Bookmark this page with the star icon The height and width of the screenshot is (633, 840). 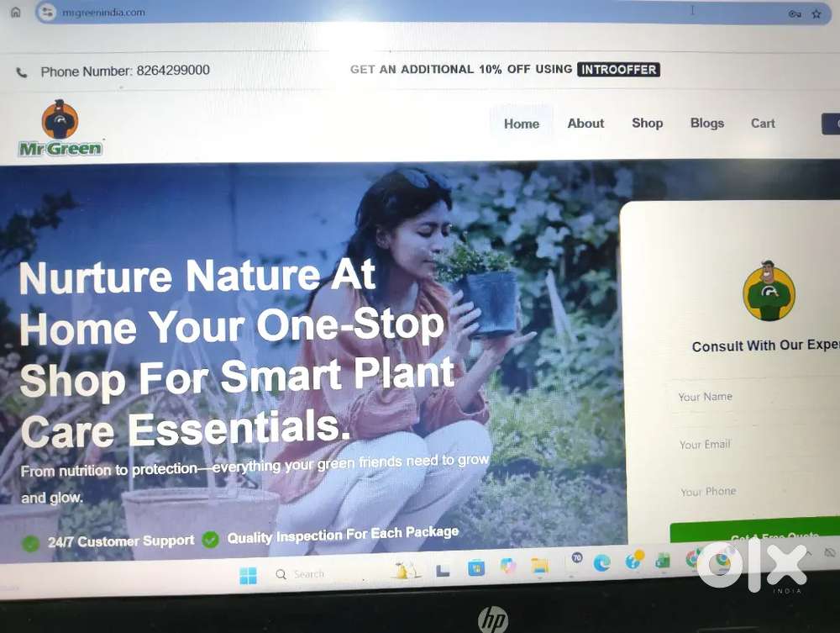tap(816, 14)
